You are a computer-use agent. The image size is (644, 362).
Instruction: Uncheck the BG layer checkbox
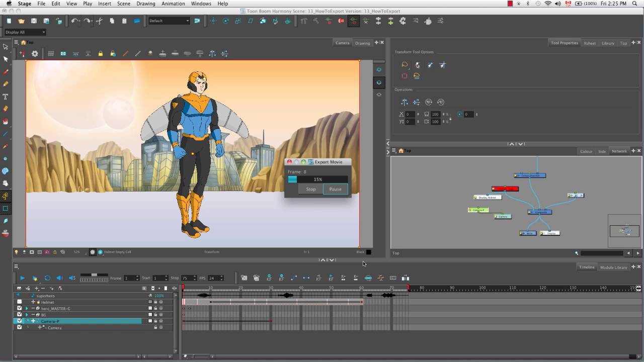pos(20,315)
